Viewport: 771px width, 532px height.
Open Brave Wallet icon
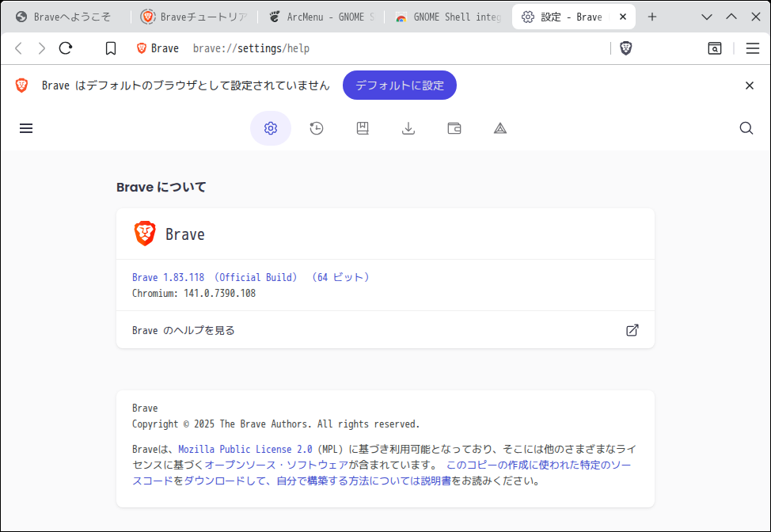click(x=454, y=128)
